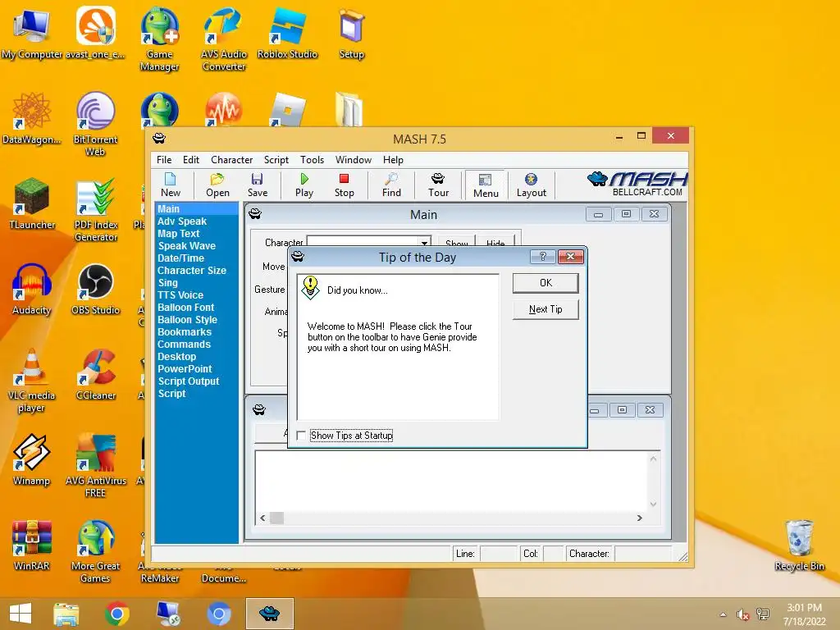
Task: Select the Roblox Studio desktop icon
Action: click(288, 33)
